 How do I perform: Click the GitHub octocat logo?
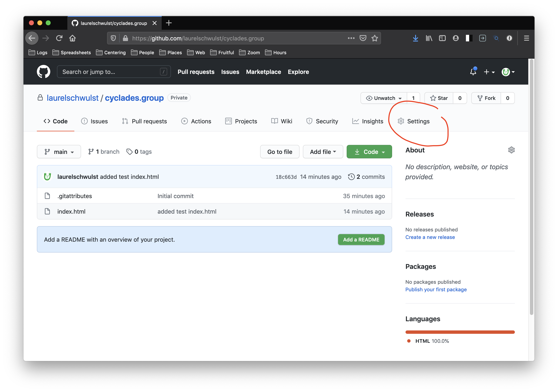44,72
